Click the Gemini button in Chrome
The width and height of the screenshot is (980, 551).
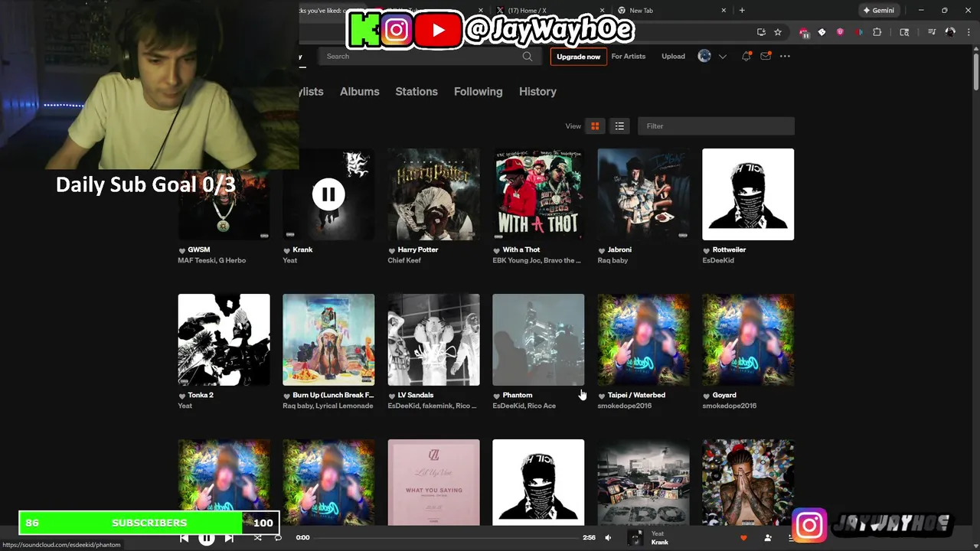pos(878,11)
